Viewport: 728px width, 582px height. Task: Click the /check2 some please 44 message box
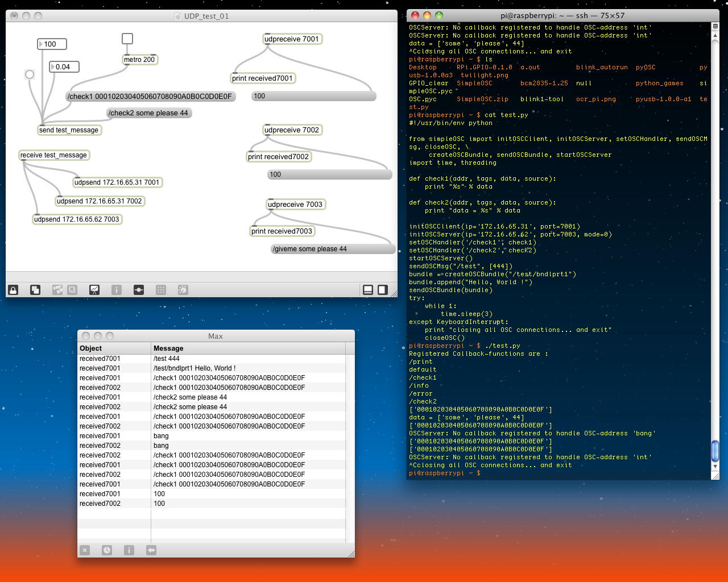click(x=149, y=113)
